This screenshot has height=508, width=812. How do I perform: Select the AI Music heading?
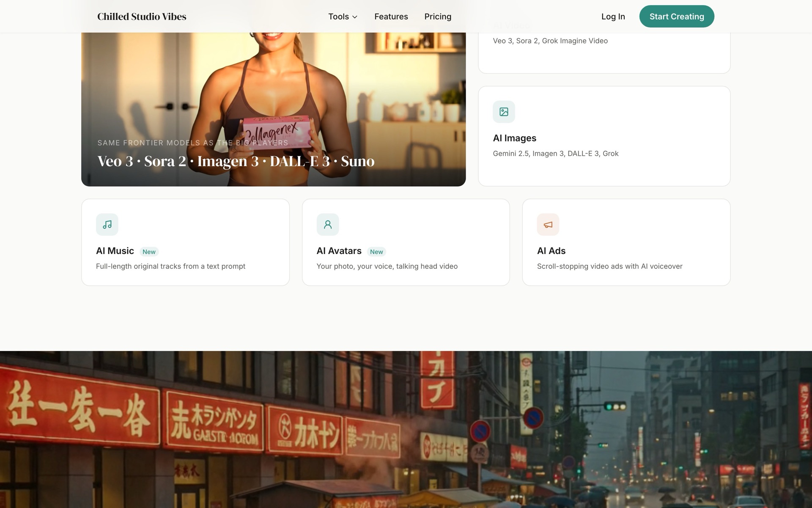[x=115, y=251]
